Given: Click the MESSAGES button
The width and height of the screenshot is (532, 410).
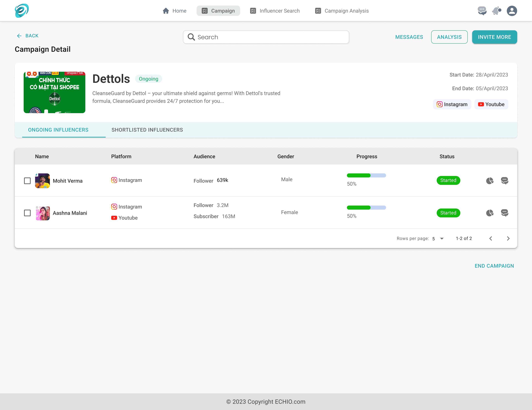Looking at the screenshot, I should click(x=409, y=37).
